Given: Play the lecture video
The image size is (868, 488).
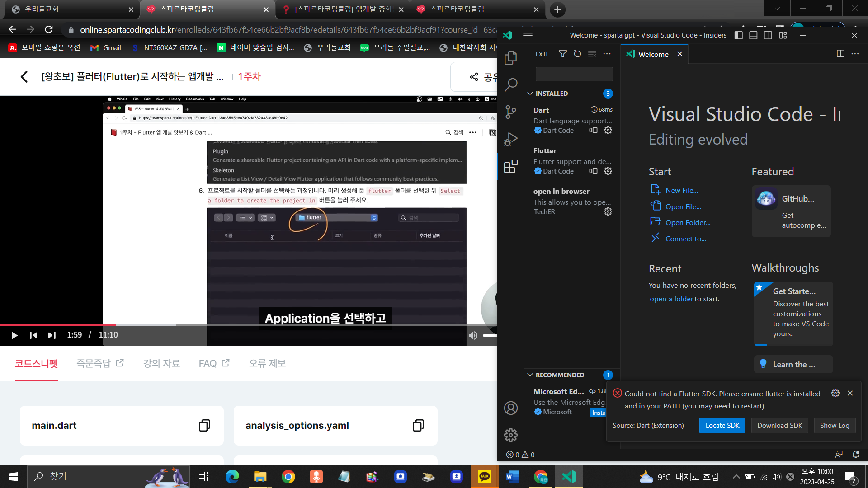Looking at the screenshot, I should [x=14, y=335].
